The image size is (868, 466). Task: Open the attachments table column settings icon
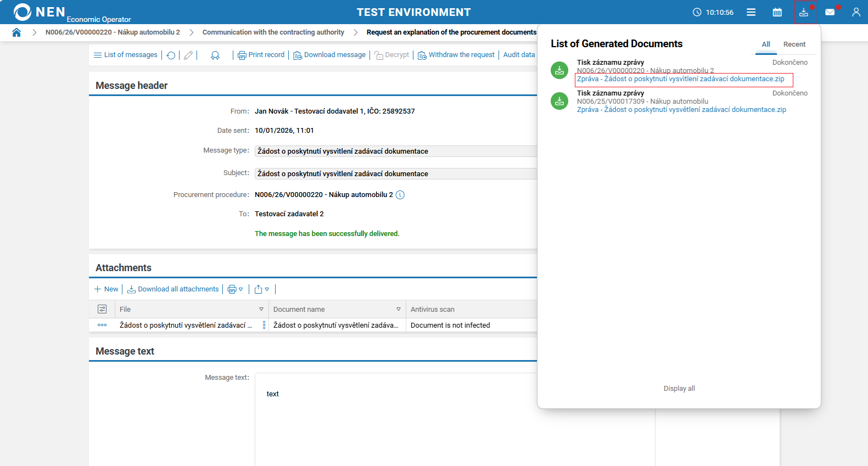coord(102,309)
